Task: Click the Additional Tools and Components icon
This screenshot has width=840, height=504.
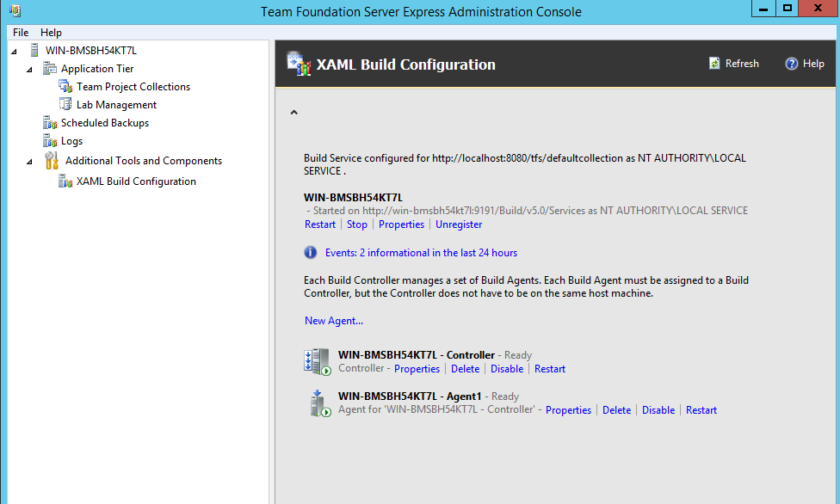Action: pos(52,161)
